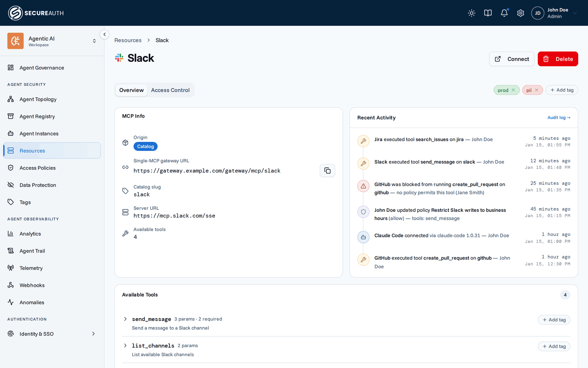The image size is (588, 368).
Task: Open the Agentic AI workspace switcher
Action: pyautogui.click(x=52, y=41)
